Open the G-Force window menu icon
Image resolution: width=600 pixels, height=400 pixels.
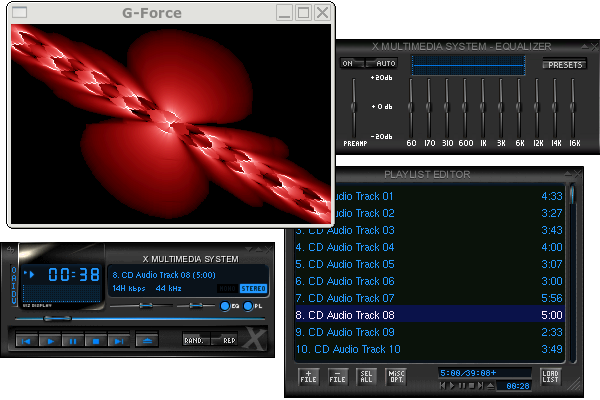pyautogui.click(x=20, y=13)
